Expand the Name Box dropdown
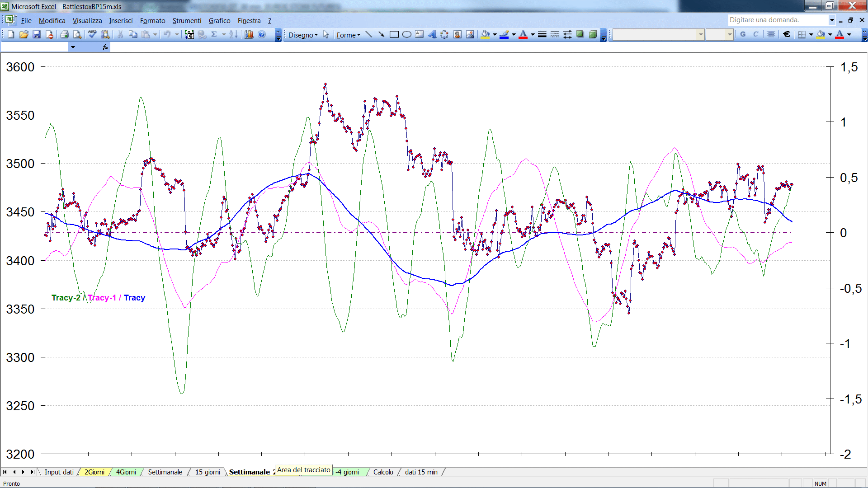Screen dimensions: 868x488 73,47
